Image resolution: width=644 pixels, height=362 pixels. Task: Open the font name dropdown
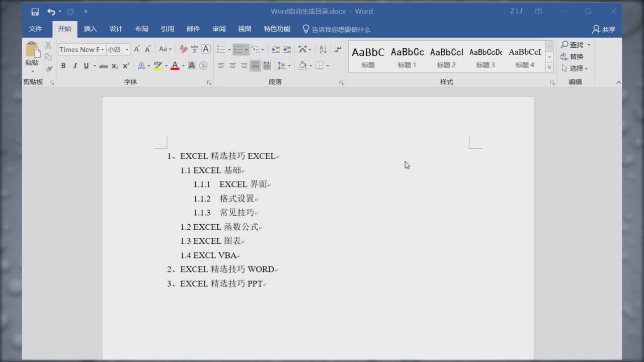[x=103, y=49]
